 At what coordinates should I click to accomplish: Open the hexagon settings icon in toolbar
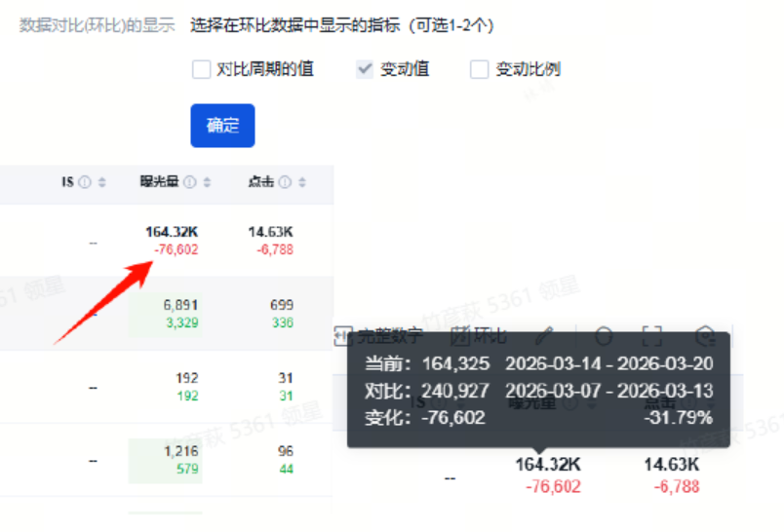704,337
